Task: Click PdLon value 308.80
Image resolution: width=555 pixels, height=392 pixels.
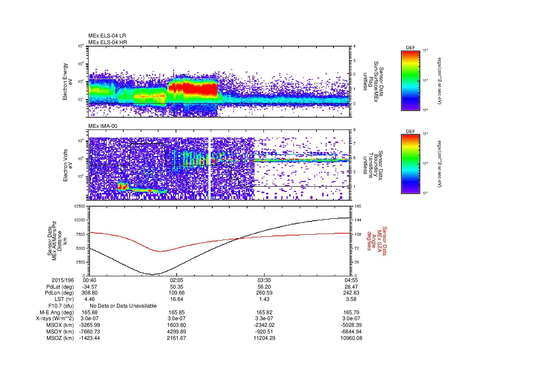Action: (90, 293)
